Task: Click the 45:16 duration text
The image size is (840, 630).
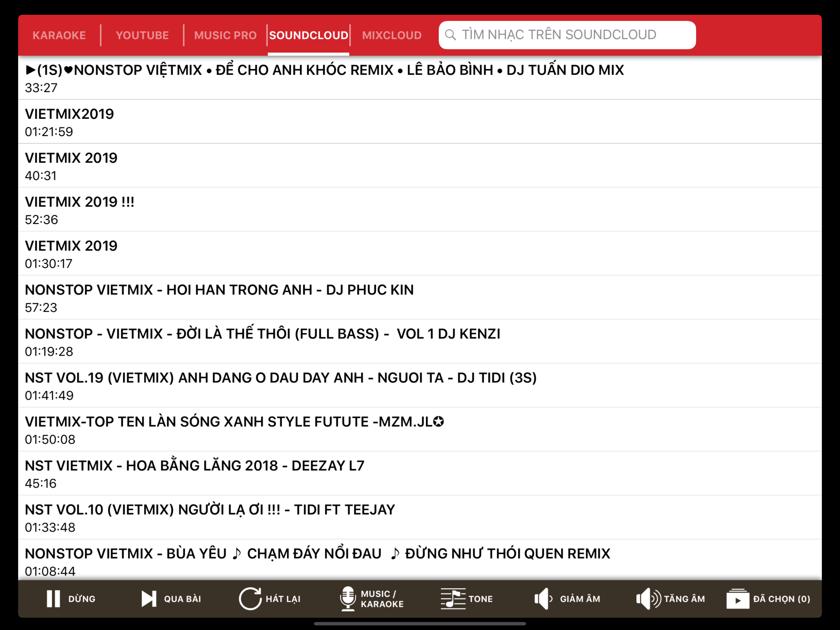Action: click(41, 483)
